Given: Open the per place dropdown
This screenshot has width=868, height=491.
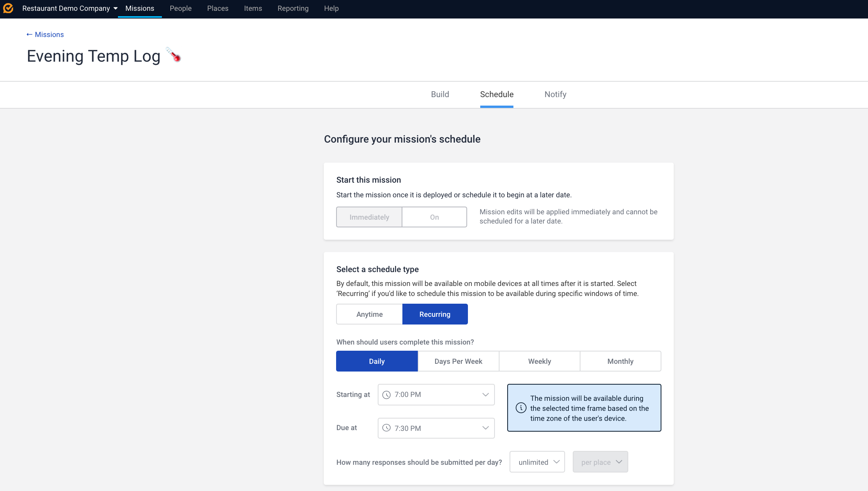Looking at the screenshot, I should point(600,462).
